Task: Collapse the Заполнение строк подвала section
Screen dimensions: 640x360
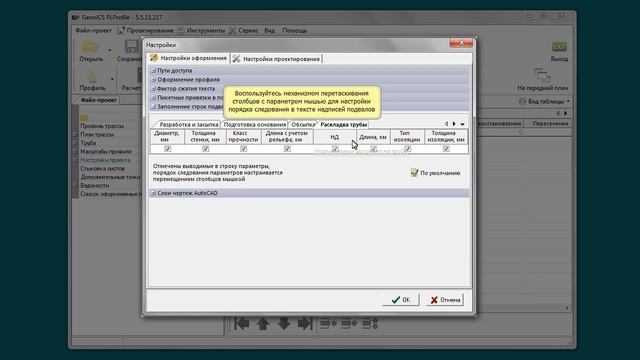Action: (x=153, y=107)
